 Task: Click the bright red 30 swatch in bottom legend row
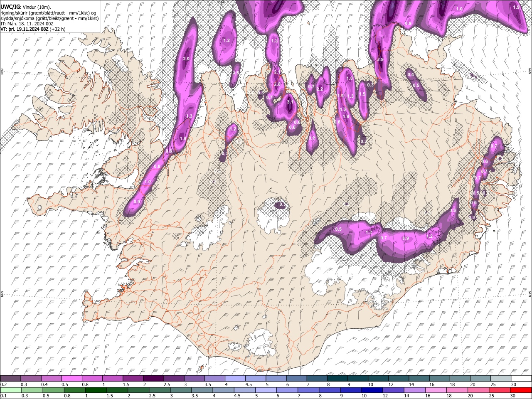[x=521, y=390]
